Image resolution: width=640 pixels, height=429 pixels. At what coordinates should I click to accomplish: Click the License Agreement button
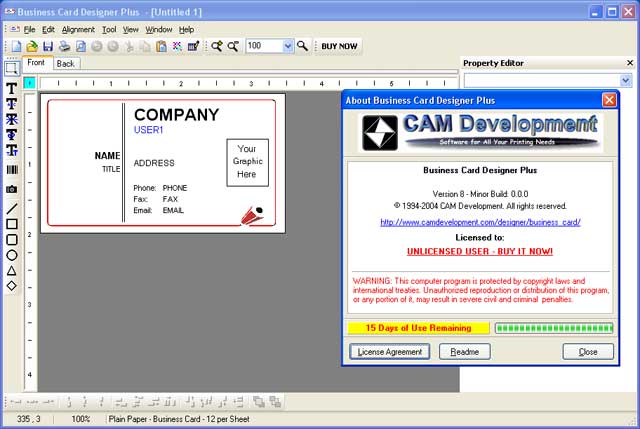(x=390, y=352)
